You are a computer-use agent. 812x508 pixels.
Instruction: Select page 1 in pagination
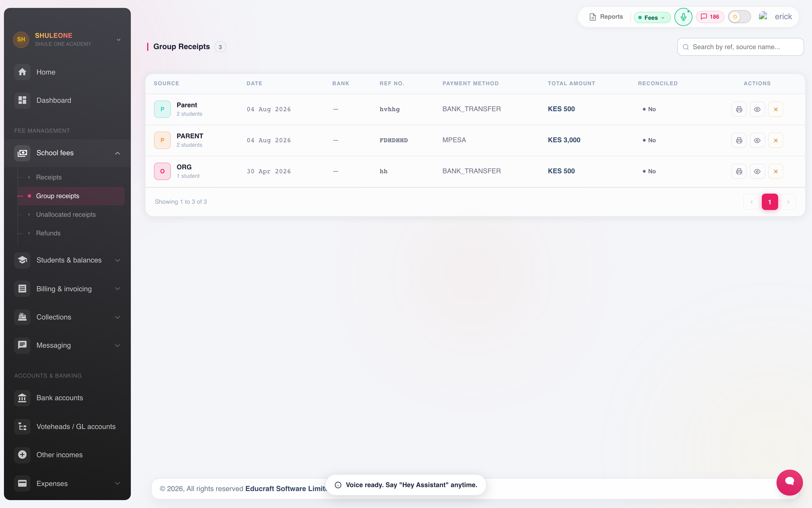point(770,202)
